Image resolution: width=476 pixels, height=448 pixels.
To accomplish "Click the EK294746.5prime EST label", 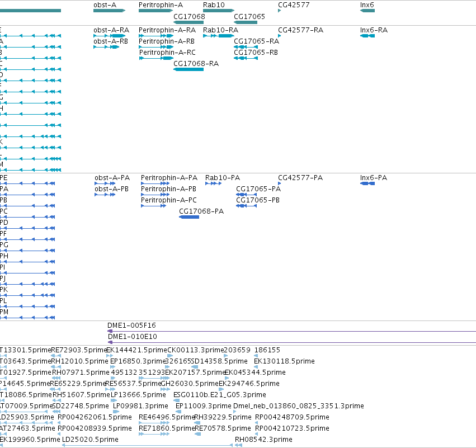I will tap(249, 384).
